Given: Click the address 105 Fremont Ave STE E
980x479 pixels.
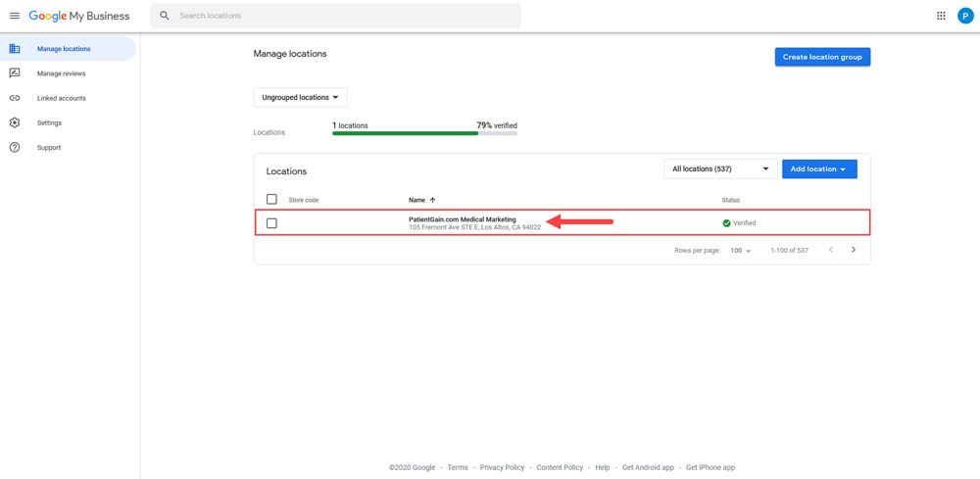Looking at the screenshot, I should pos(475,227).
